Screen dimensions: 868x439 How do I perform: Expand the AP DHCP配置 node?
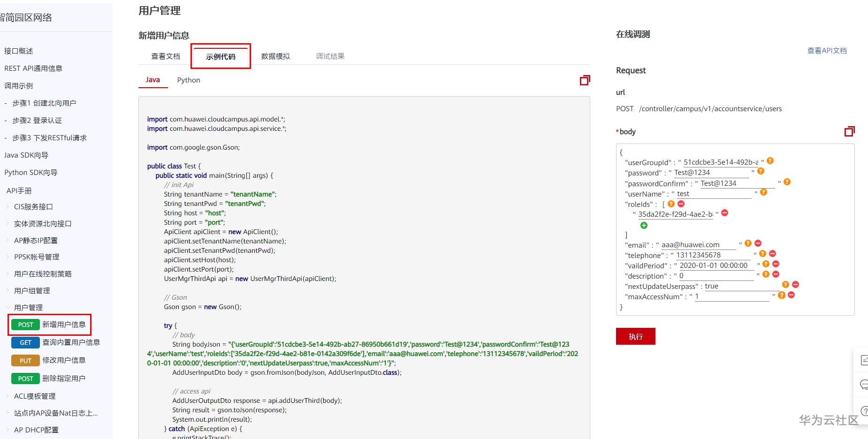8,430
